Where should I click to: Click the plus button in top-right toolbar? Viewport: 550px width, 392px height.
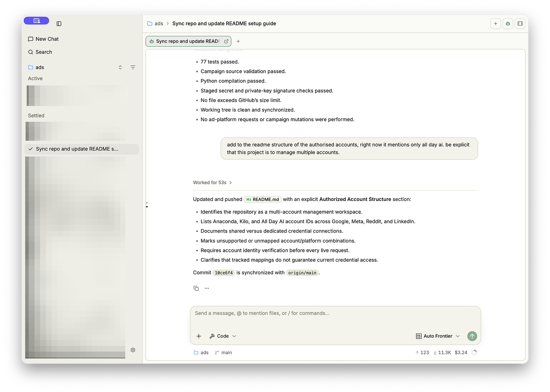click(x=496, y=23)
